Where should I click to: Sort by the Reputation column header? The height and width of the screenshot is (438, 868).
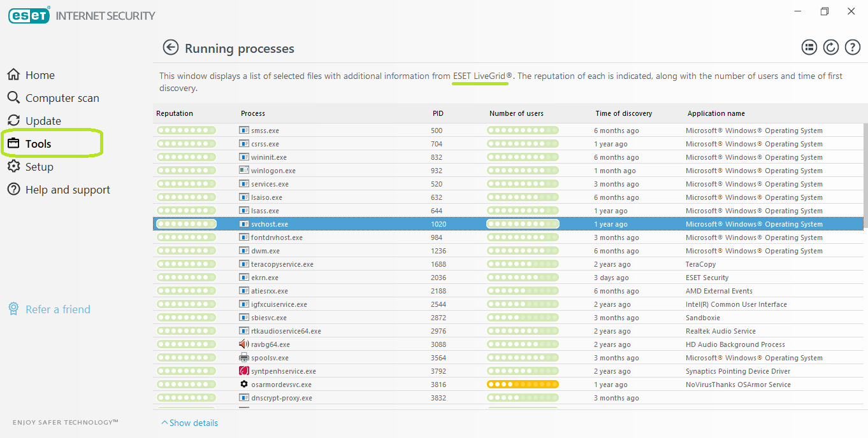pyautogui.click(x=175, y=113)
